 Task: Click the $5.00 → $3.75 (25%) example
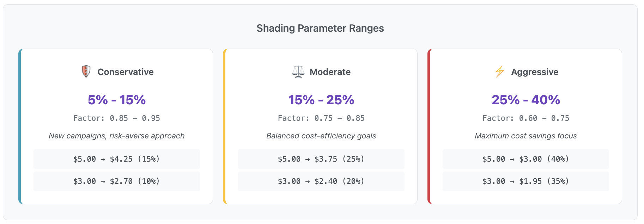[x=321, y=159]
